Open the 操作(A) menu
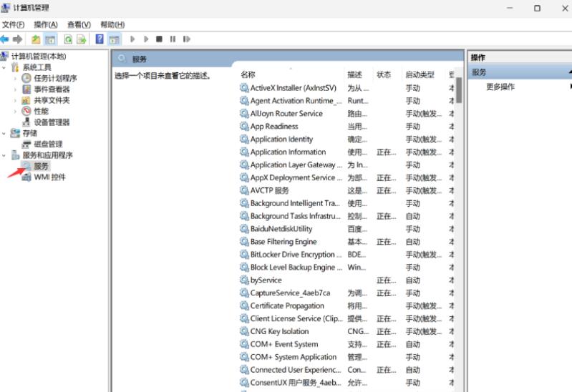 coord(46,24)
